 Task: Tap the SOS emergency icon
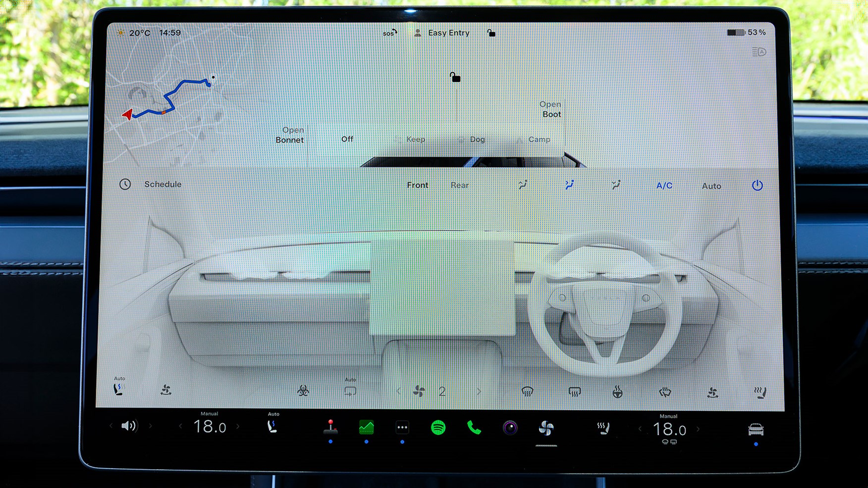[390, 33]
